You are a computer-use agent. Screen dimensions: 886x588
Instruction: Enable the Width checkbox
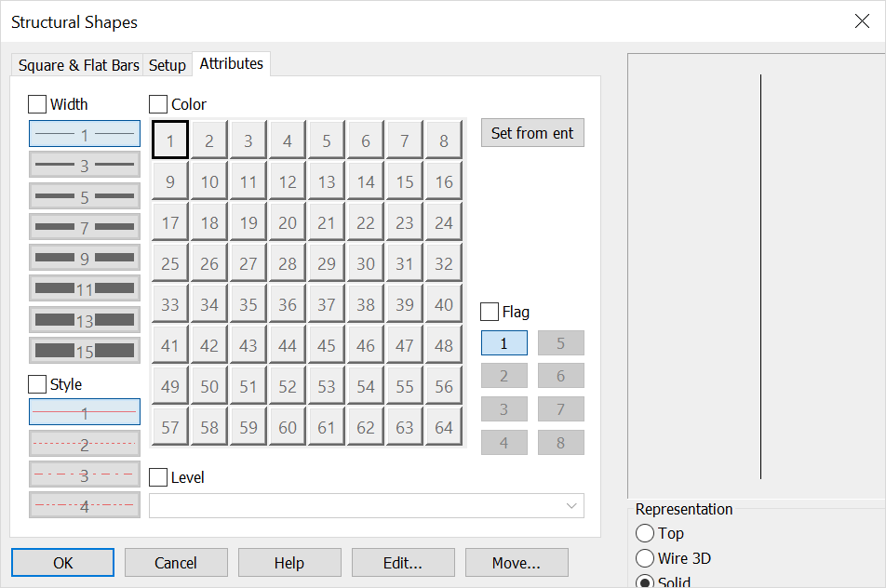(x=35, y=103)
